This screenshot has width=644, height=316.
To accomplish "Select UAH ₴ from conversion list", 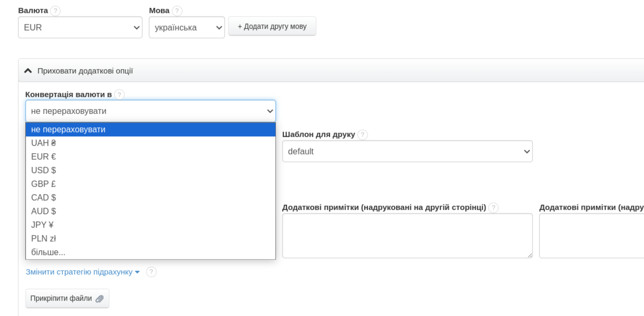I will 43,143.
